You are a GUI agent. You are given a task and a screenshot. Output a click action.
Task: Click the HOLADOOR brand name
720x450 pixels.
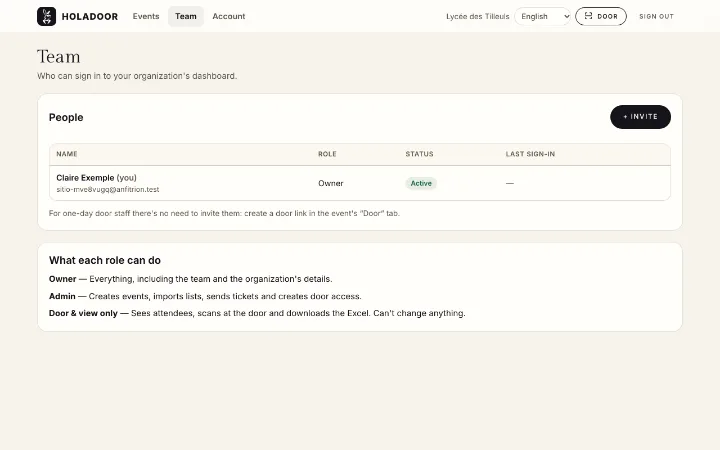point(90,17)
